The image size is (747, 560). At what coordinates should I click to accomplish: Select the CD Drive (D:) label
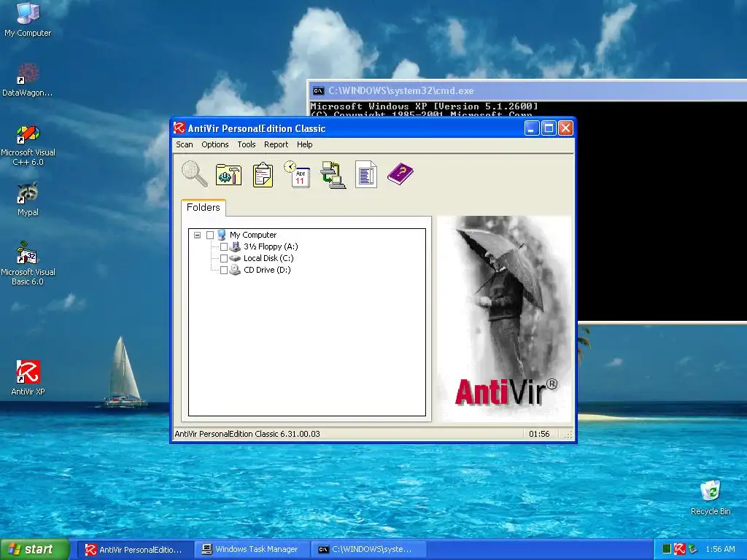pyautogui.click(x=267, y=270)
